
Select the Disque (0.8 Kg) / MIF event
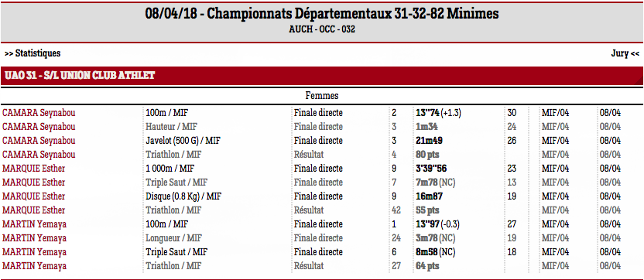coord(183,196)
